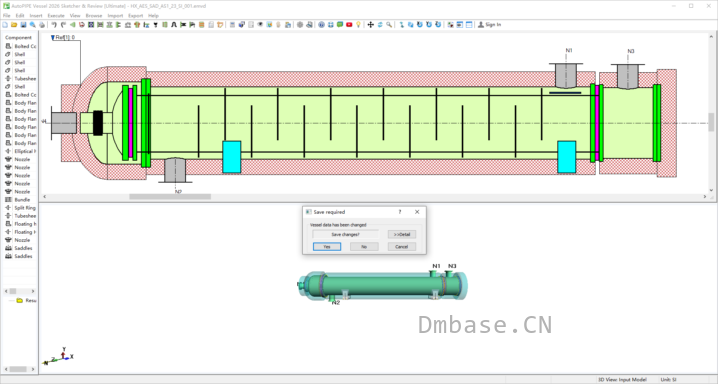Click the component list scroll-right arrow
This screenshot has height=384, width=718.
[33, 292]
